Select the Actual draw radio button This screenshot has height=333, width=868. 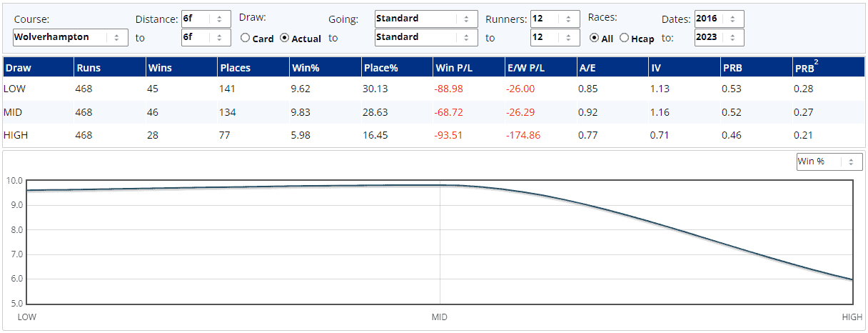(x=285, y=39)
